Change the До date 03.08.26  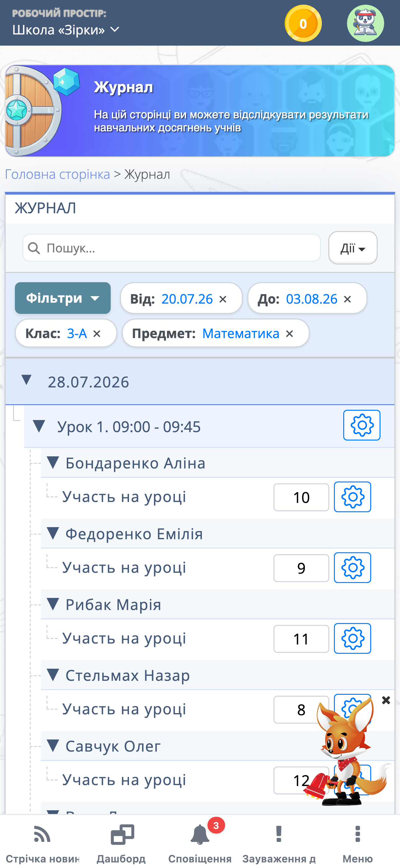[312, 299]
